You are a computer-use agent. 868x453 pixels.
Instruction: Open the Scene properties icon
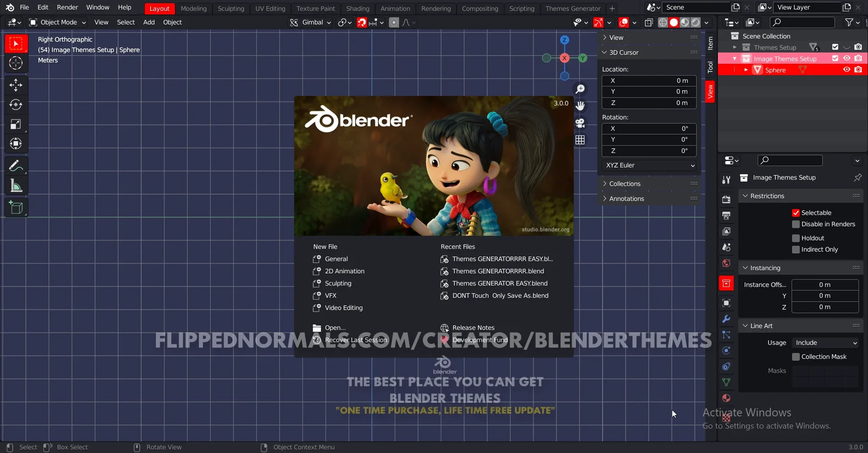click(x=726, y=247)
